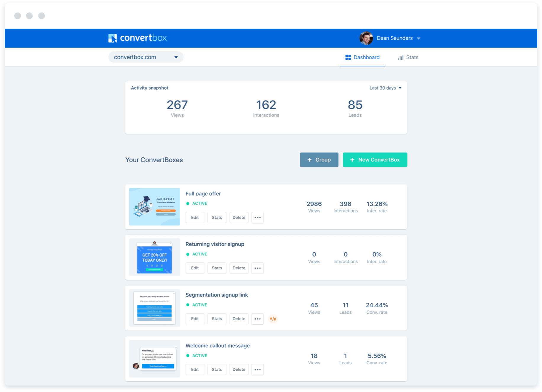542x392 pixels.
Task: Edit the Returning visitor signup box
Action: [x=195, y=268]
